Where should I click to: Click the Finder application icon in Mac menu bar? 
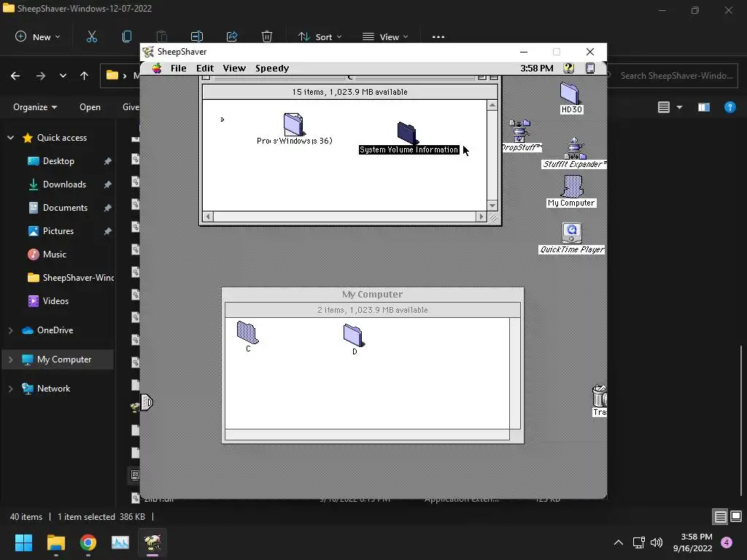tap(590, 68)
